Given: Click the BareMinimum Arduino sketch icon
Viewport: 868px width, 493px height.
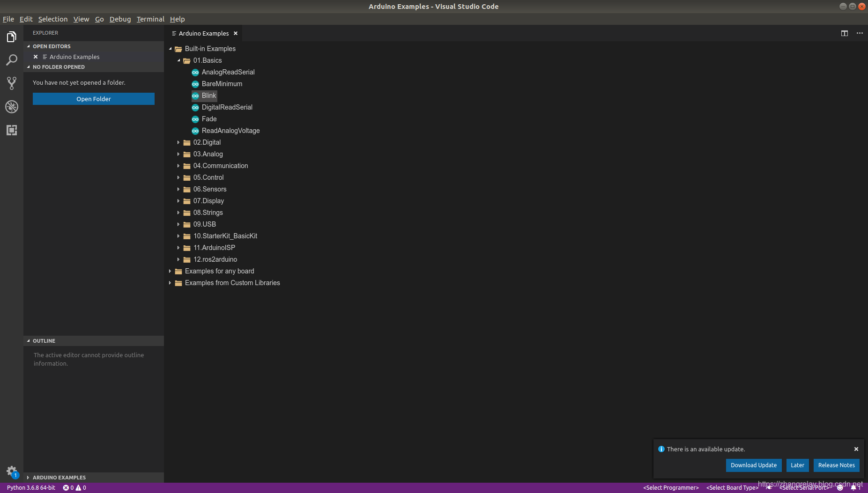Looking at the screenshot, I should tap(195, 84).
